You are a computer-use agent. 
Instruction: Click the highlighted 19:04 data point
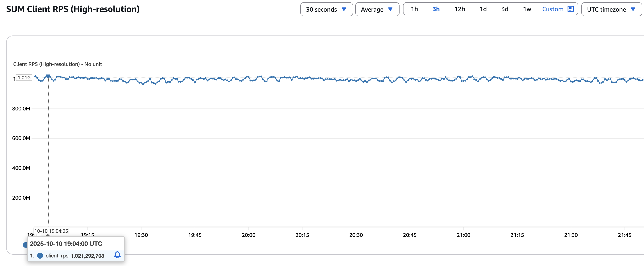click(48, 76)
